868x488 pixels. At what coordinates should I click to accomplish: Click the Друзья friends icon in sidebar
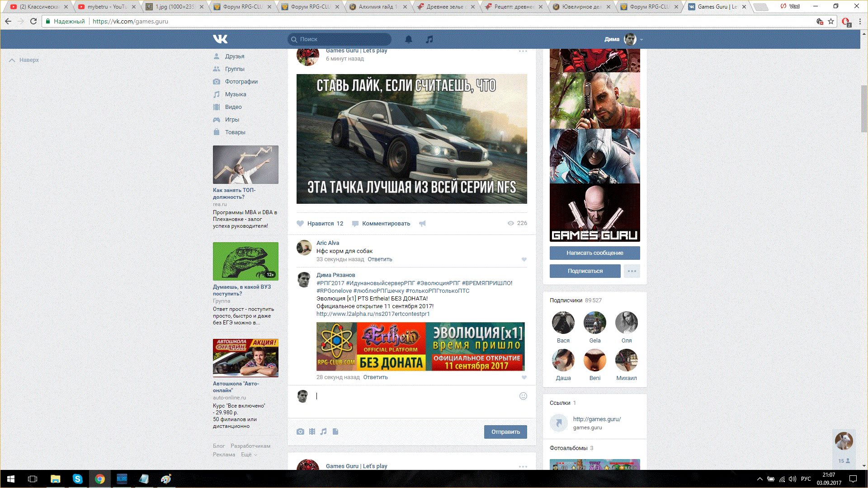pyautogui.click(x=217, y=56)
